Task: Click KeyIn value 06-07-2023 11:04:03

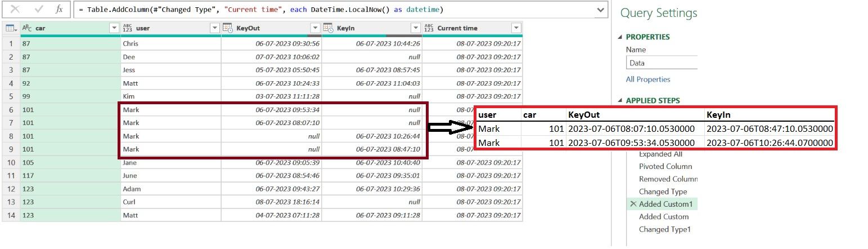Action: tap(372, 83)
